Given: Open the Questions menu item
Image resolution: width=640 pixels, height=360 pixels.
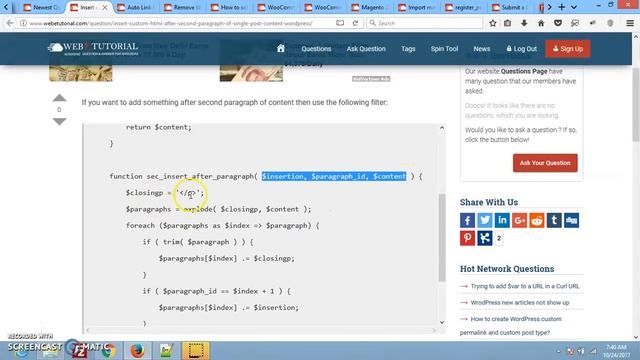Looking at the screenshot, I should click(x=316, y=49).
